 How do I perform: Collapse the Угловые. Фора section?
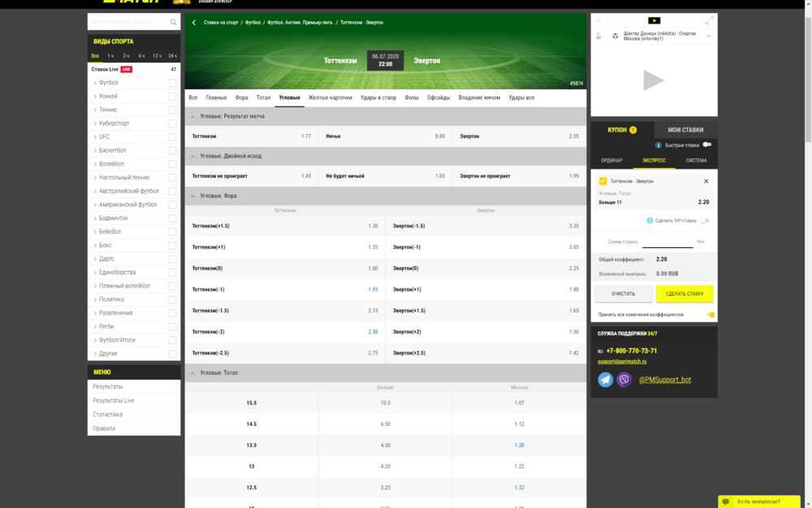[x=192, y=196]
